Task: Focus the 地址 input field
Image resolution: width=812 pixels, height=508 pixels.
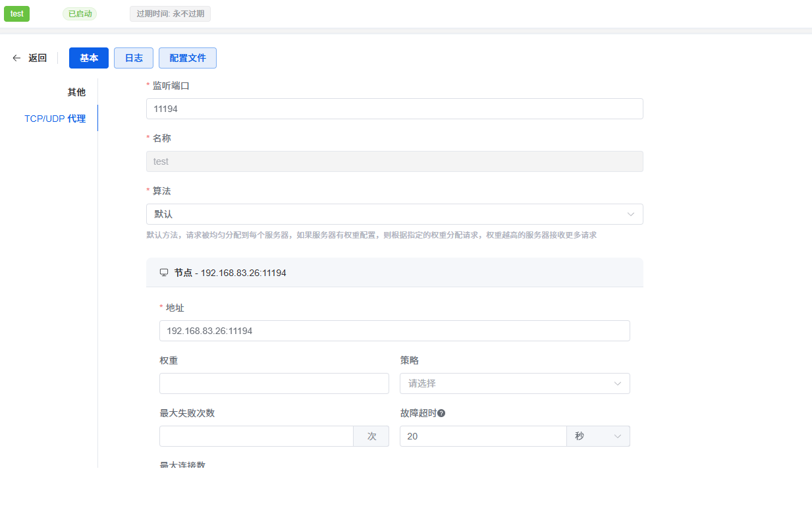Action: pos(394,331)
